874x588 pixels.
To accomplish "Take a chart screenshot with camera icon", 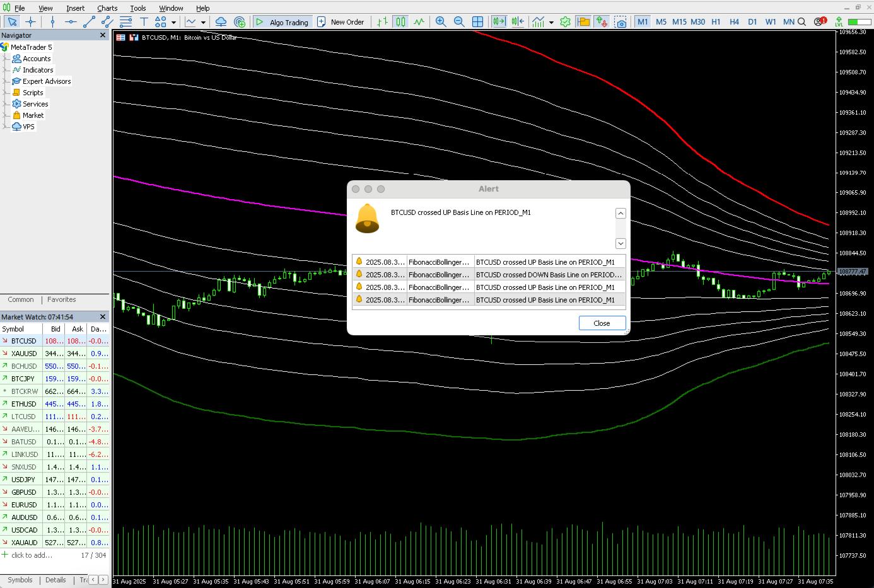I will 621,22.
